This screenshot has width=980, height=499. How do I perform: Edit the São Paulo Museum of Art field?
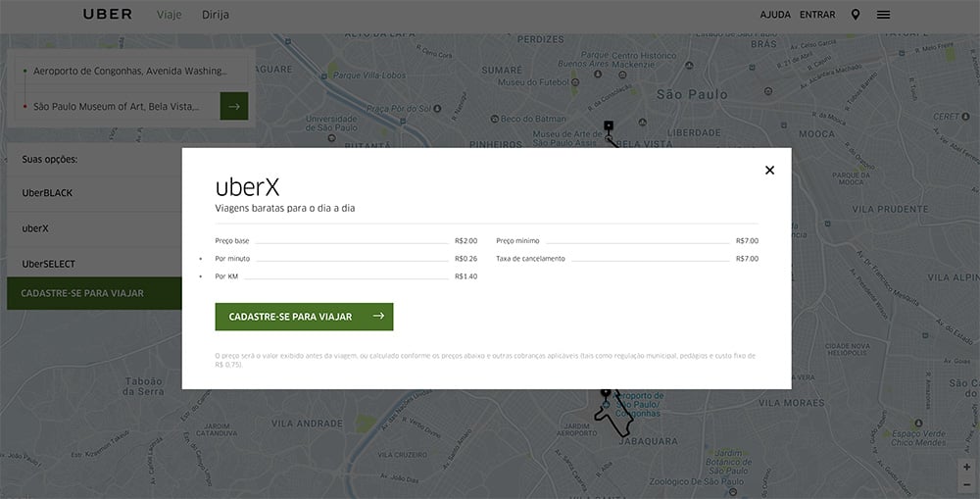tap(117, 107)
